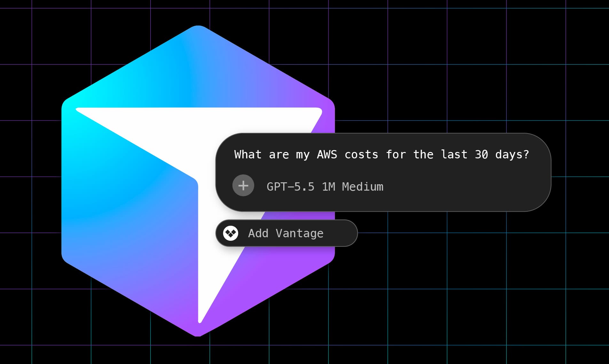Viewport: 609px width, 364px height.
Task: Select the checkered diamond in the Add Vantage pill
Action: (231, 233)
